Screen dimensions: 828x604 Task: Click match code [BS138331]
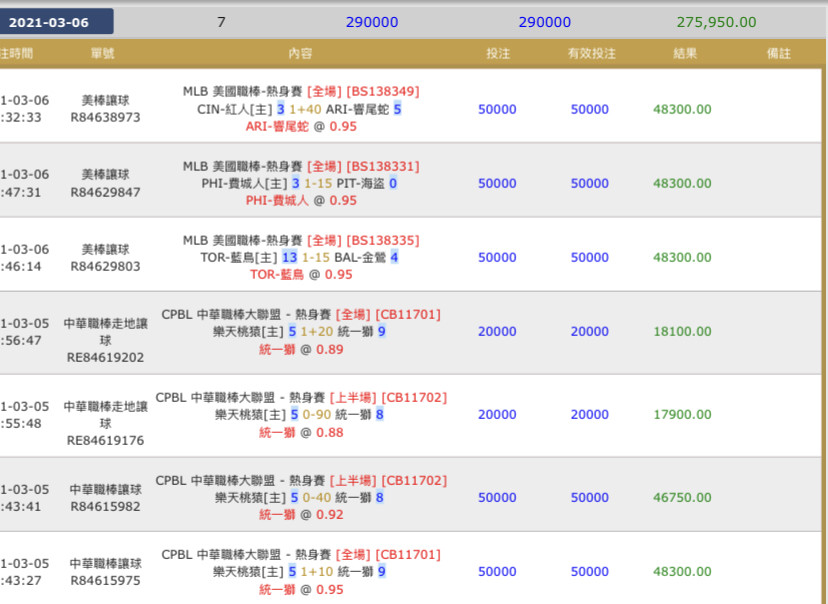coord(383,166)
